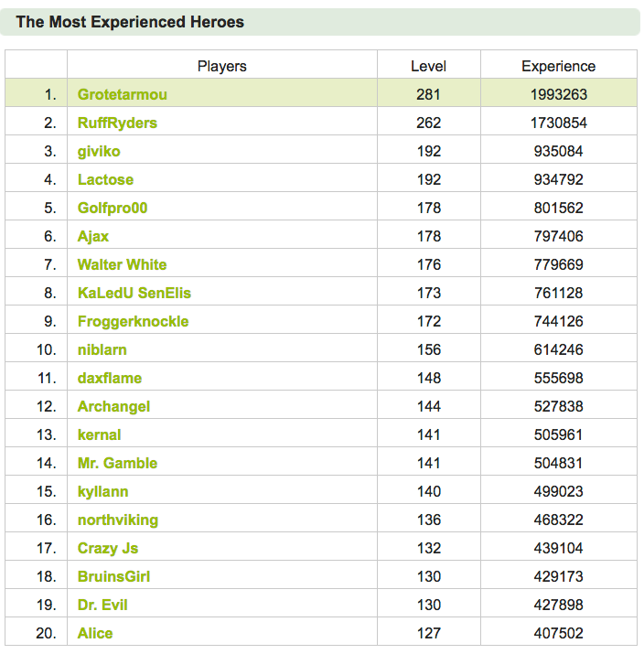
Task: Select the northviking player link
Action: click(x=118, y=520)
